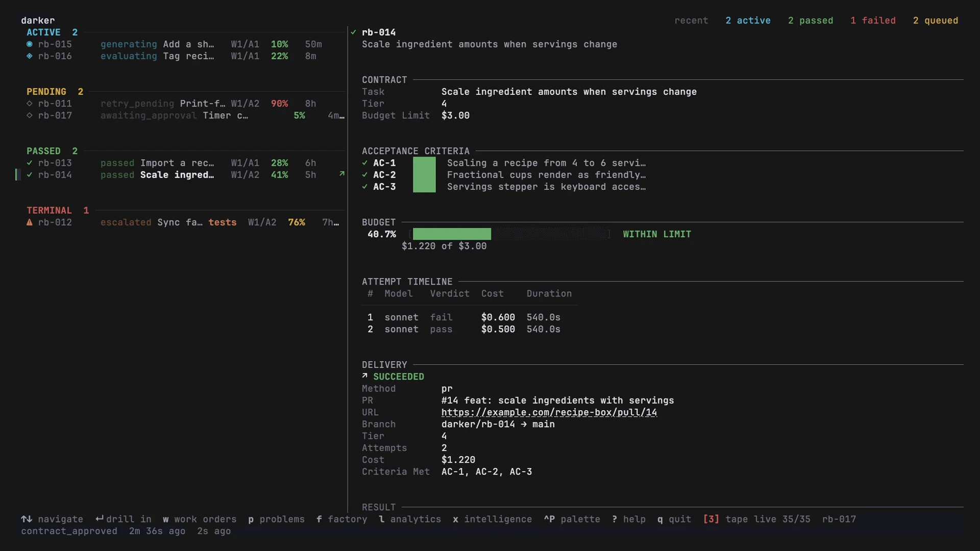
Task: Select the '1 failed' filter in header
Action: pos(873,20)
